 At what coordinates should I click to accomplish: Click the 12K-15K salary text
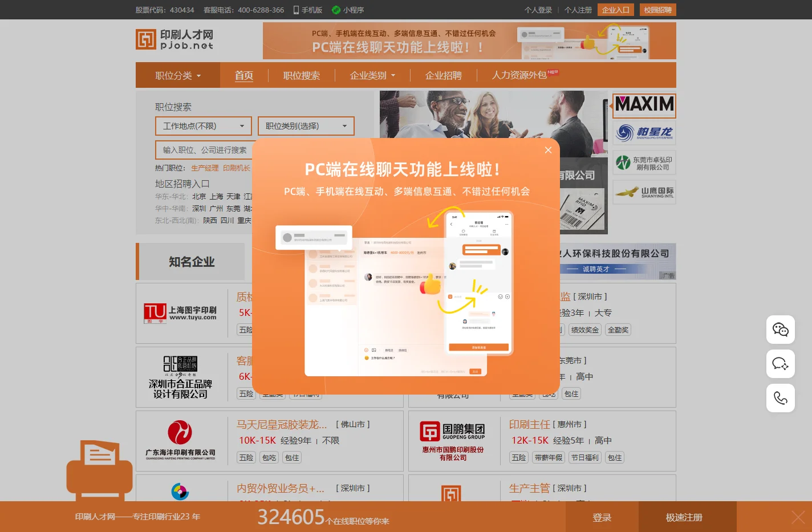[530, 440]
